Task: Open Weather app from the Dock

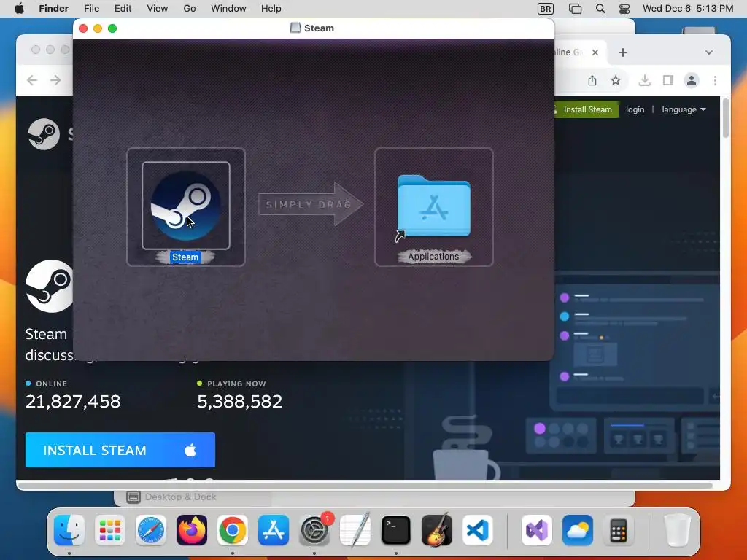Action: 578,530
